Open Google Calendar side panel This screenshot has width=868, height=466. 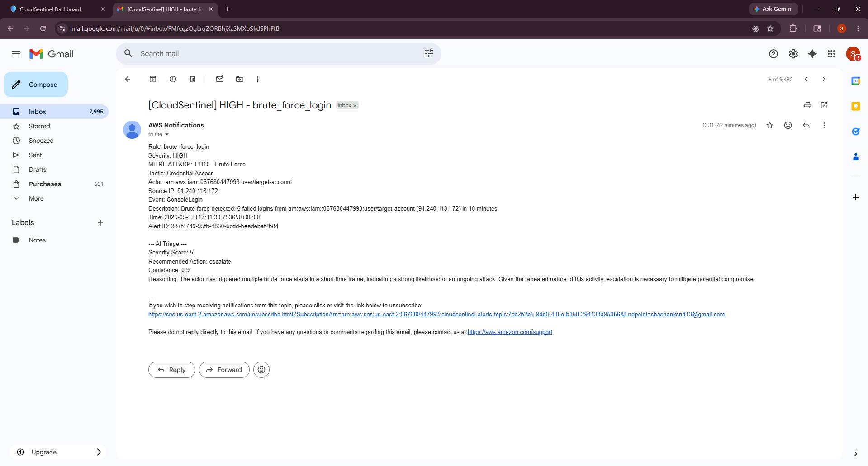coord(856,81)
